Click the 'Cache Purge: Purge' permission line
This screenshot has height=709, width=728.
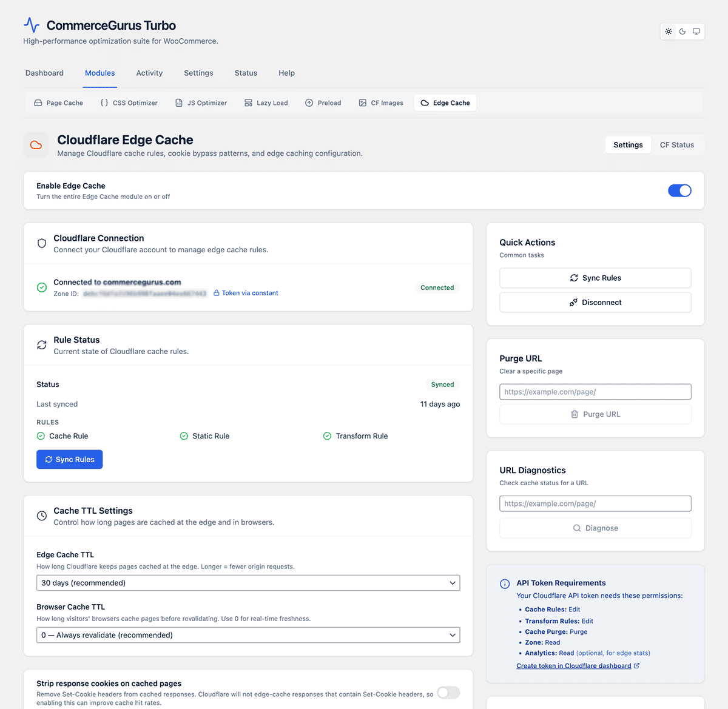[x=556, y=632]
